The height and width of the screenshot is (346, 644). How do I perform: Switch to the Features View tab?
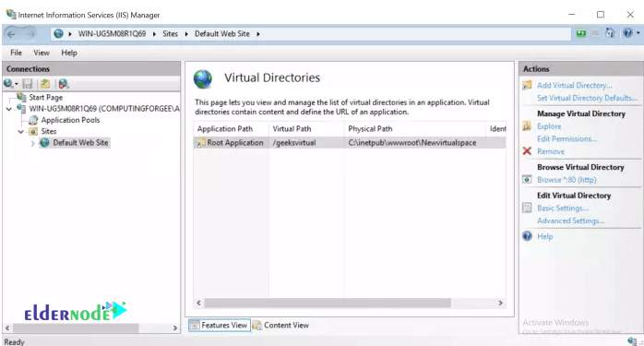220,325
